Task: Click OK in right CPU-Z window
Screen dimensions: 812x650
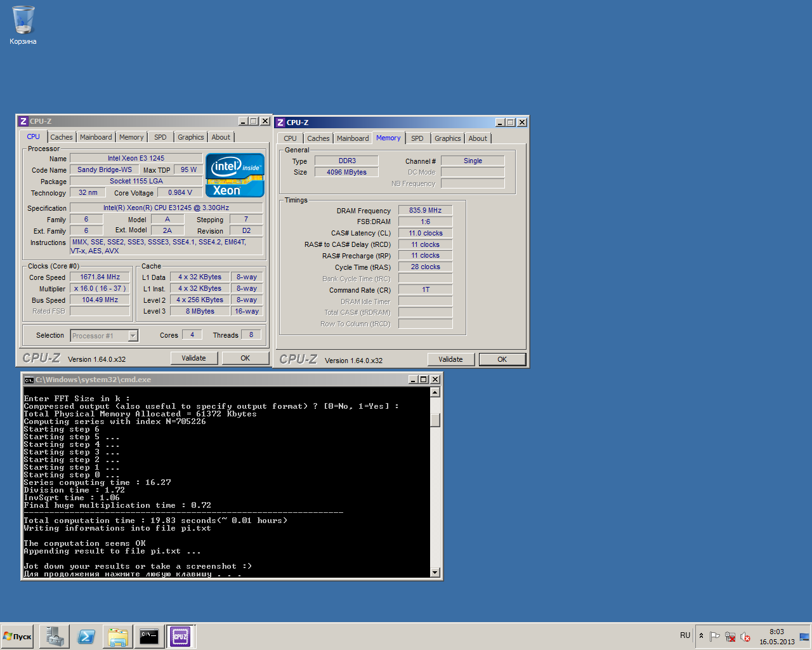Action: coord(502,359)
